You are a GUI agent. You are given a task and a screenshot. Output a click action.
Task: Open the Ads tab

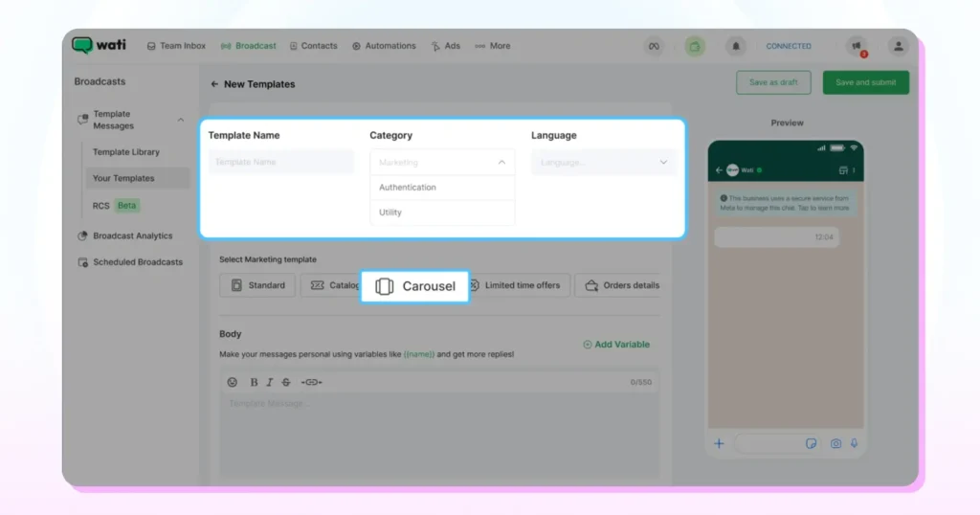click(446, 46)
